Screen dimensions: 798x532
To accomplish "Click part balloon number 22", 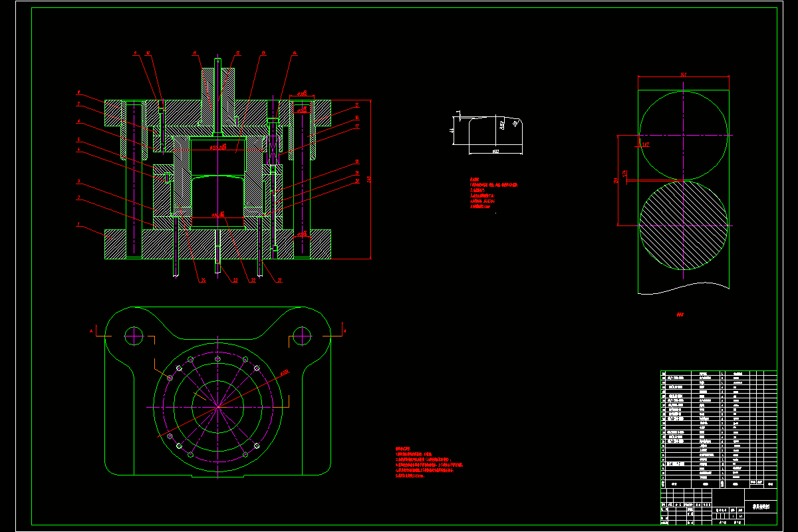I will (253, 281).
